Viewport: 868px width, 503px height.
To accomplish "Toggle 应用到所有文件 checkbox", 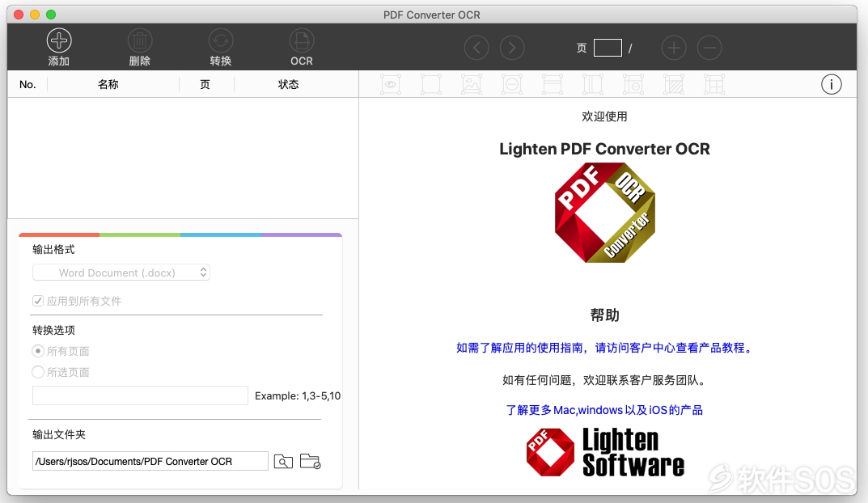I will click(x=38, y=301).
